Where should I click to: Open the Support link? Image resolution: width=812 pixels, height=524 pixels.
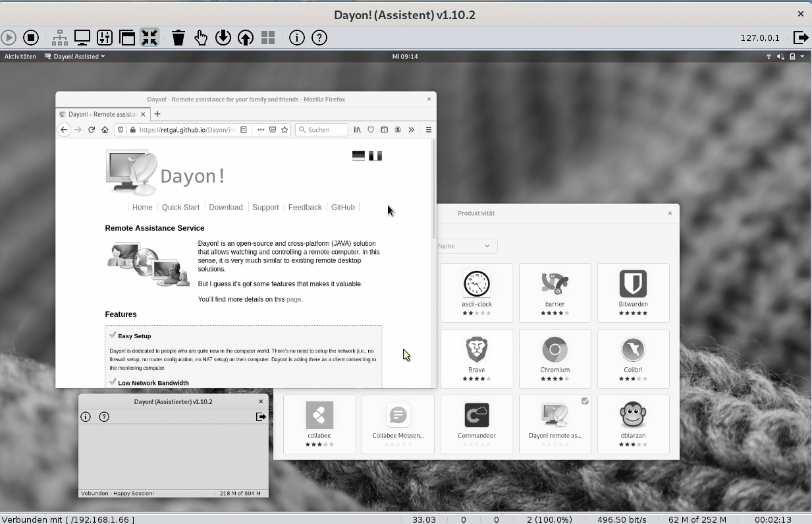click(x=265, y=207)
